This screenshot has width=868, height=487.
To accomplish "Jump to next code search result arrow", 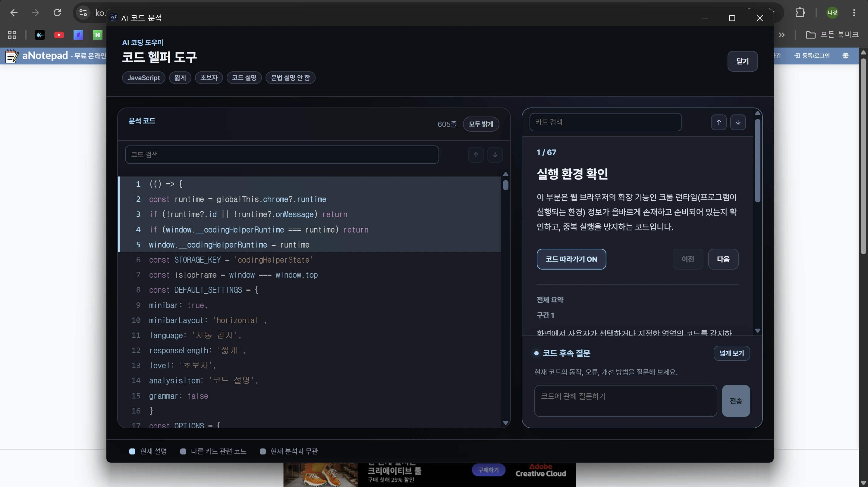I will point(495,155).
